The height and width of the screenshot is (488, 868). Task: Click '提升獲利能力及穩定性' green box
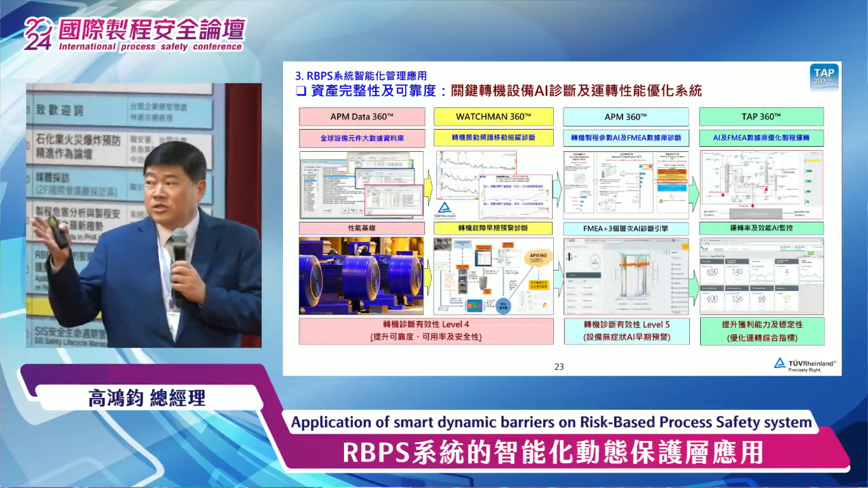(762, 331)
